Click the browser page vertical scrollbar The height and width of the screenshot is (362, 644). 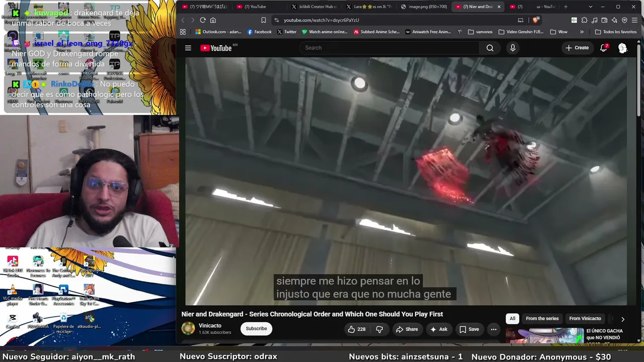(639, 80)
